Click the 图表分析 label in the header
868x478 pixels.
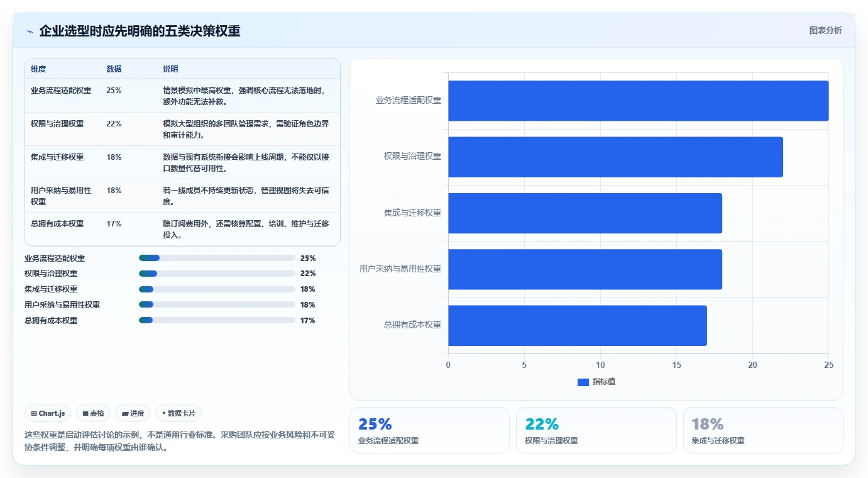tap(825, 30)
